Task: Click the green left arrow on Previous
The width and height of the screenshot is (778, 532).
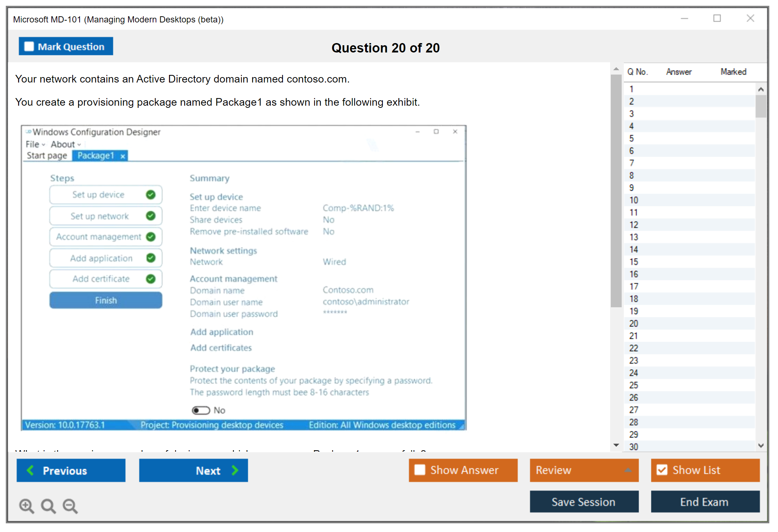Action: click(30, 470)
